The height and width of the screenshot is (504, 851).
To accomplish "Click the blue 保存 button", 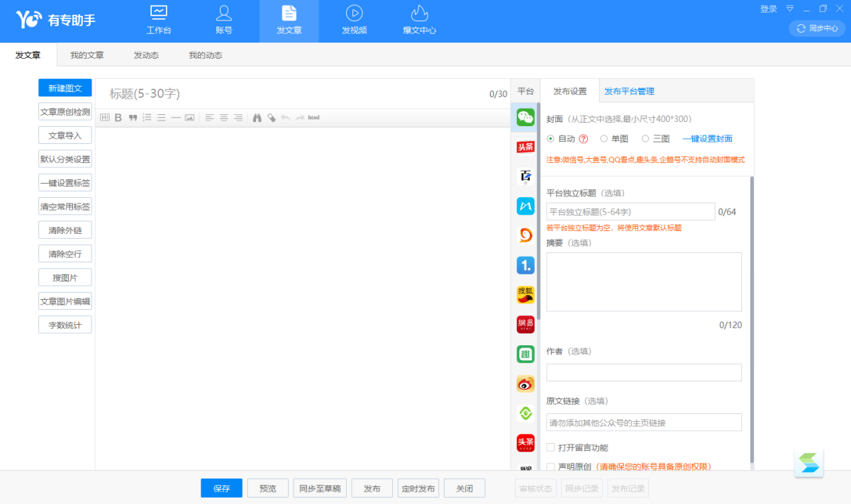I will [221, 488].
